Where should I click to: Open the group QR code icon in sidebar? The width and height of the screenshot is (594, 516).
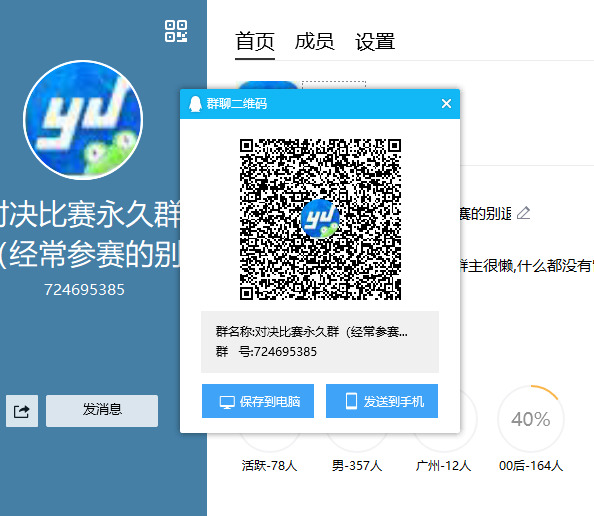point(176,31)
